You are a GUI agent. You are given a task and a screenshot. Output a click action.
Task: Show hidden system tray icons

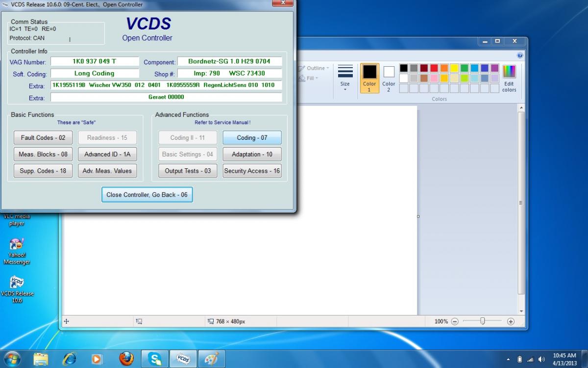(508, 359)
